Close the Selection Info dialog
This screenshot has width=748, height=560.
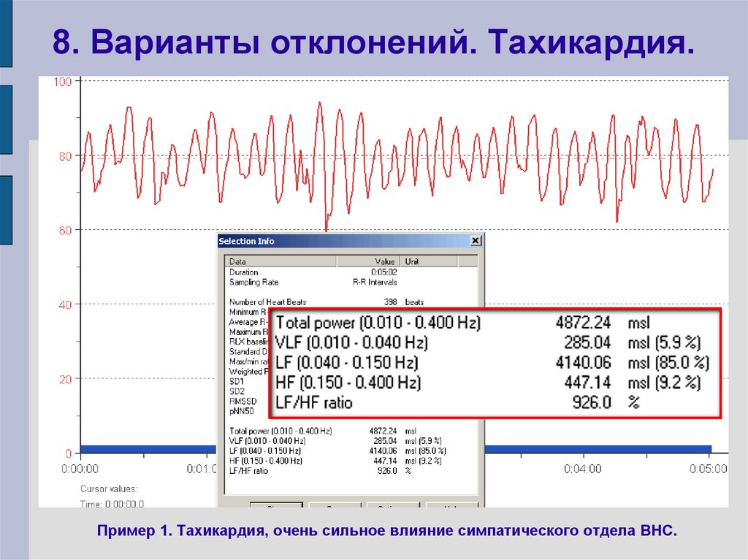point(476,241)
